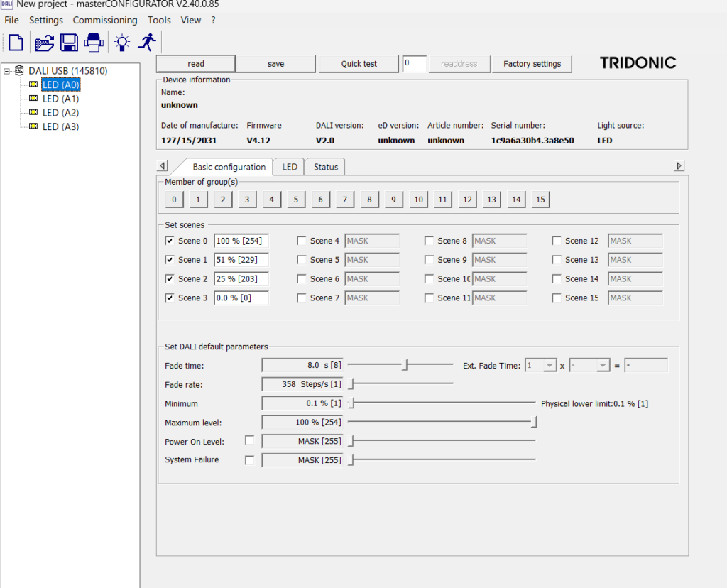
Task: Click the readdress number input field
Action: 415,63
